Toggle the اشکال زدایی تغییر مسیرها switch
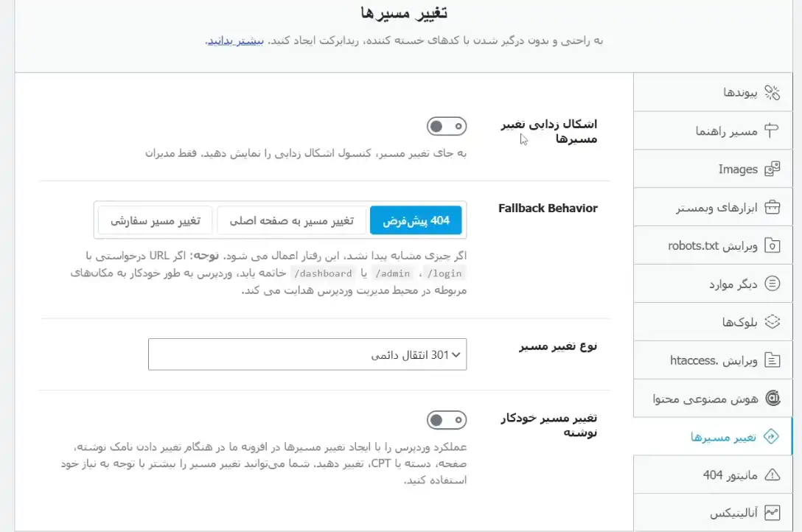This screenshot has width=802, height=532. [x=447, y=126]
